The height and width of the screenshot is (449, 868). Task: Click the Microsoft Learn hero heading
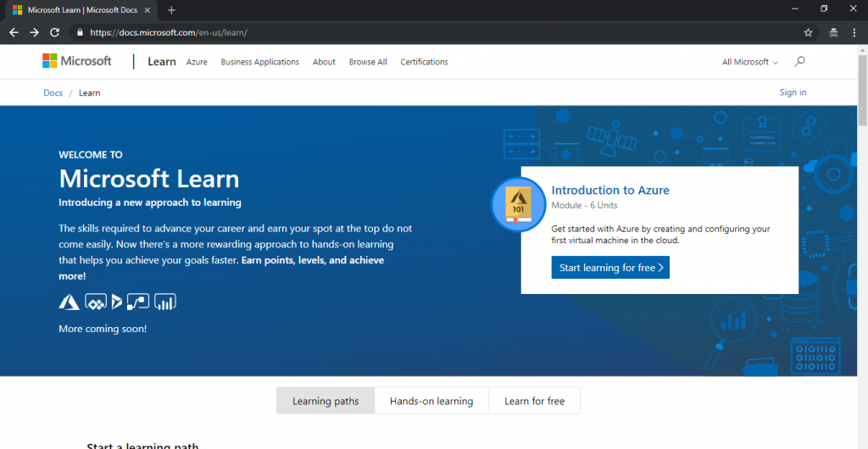pyautogui.click(x=149, y=179)
